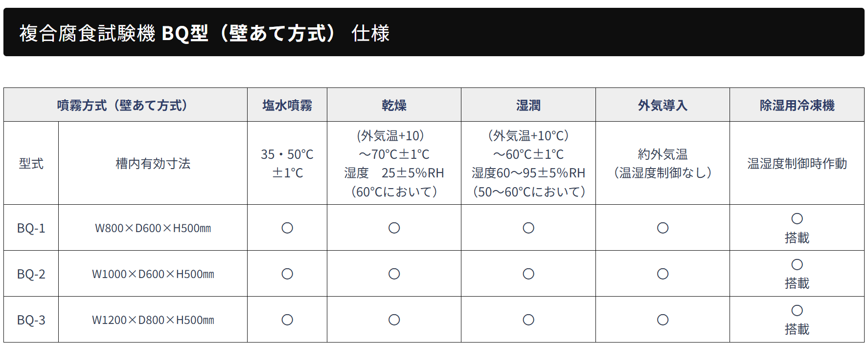Click the 乾燥 column header
868x344 pixels.
tap(394, 105)
